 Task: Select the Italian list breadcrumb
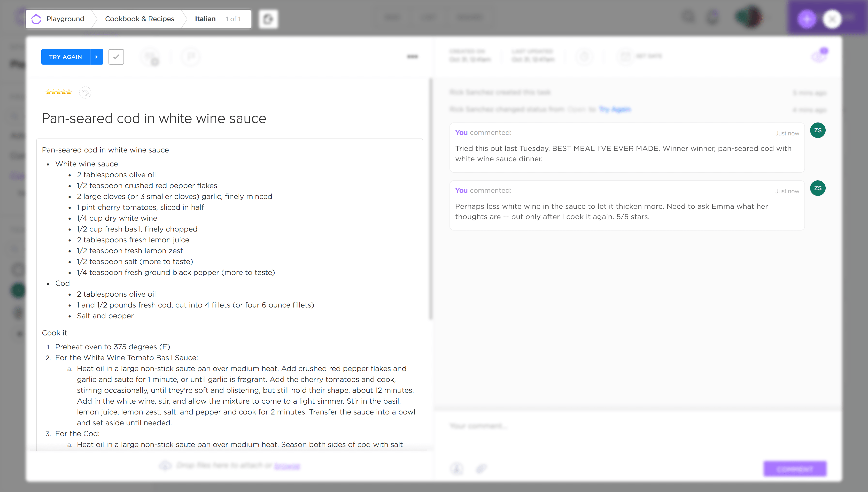tap(205, 19)
